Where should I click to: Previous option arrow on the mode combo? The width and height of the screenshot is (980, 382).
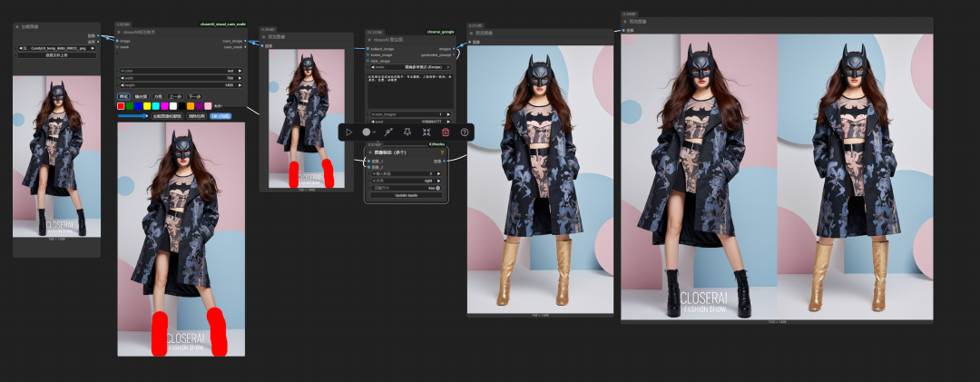point(371,67)
